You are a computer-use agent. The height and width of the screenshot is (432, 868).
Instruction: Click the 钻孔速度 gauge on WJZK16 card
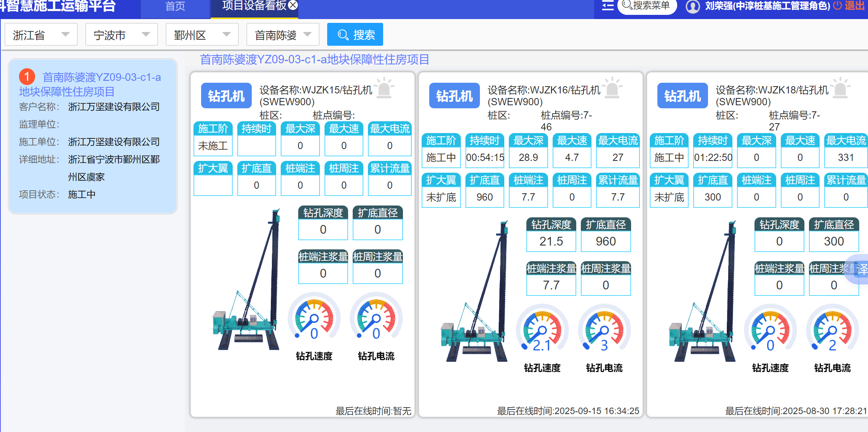coord(542,329)
